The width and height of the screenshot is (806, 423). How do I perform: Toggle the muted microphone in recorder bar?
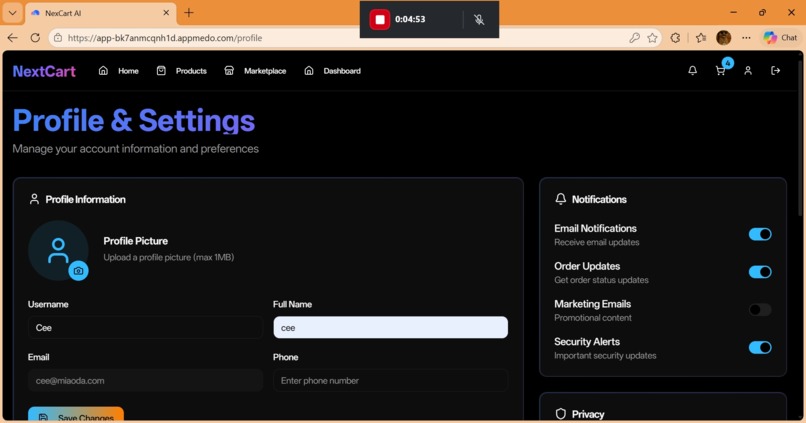tap(479, 20)
